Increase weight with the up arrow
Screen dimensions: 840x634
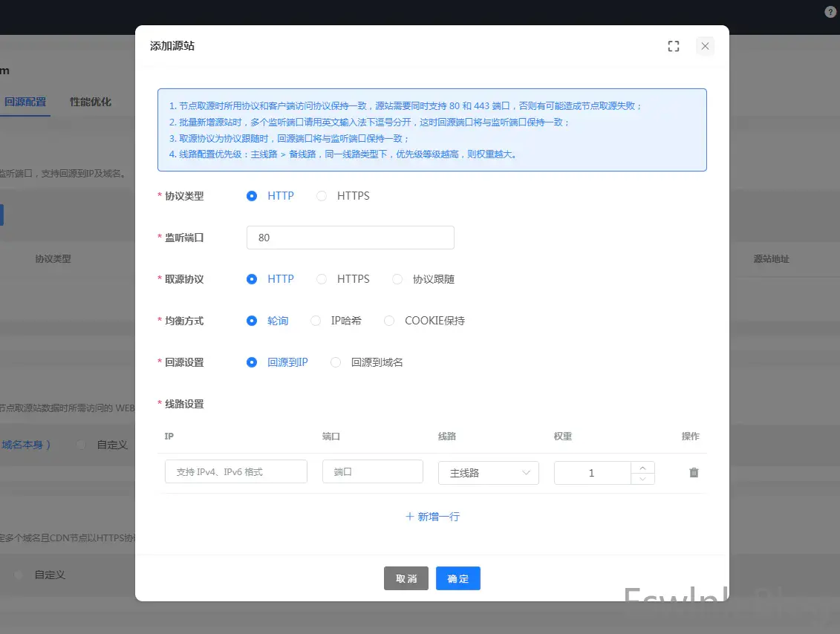tap(642, 468)
